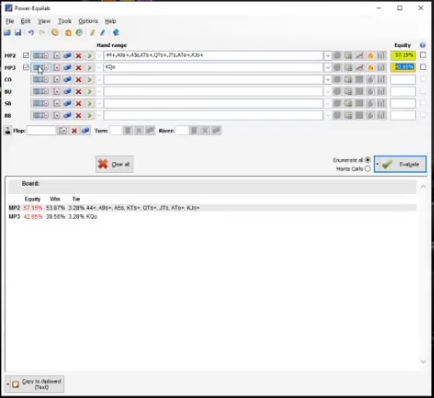Click the player icon left of Flop

(8, 131)
